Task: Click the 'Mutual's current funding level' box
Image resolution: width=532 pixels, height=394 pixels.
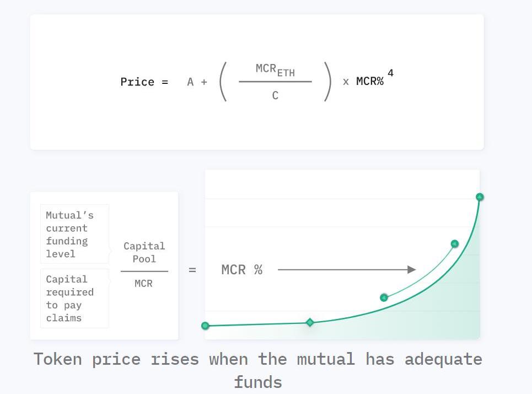Action: (74, 235)
